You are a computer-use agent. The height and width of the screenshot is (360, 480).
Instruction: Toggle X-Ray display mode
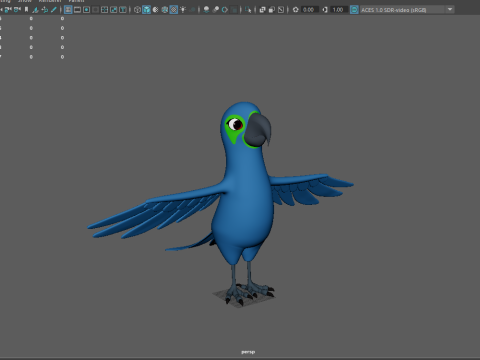(262, 10)
